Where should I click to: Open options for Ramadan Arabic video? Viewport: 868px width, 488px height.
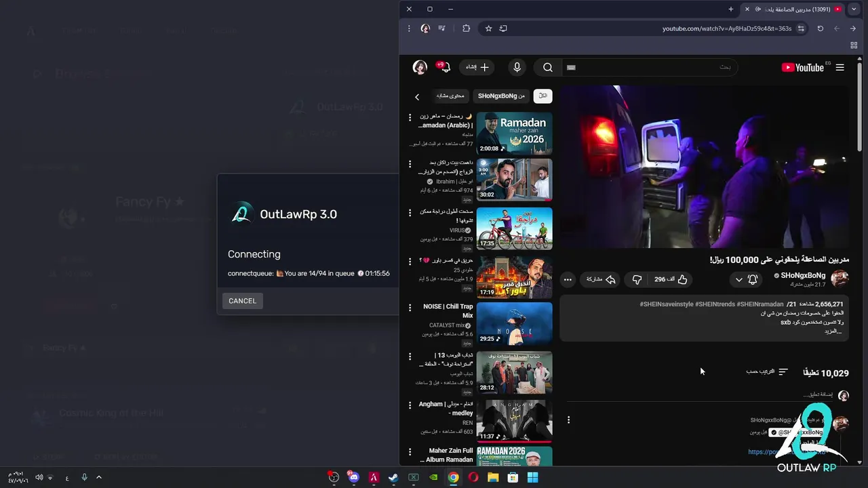[x=410, y=117]
